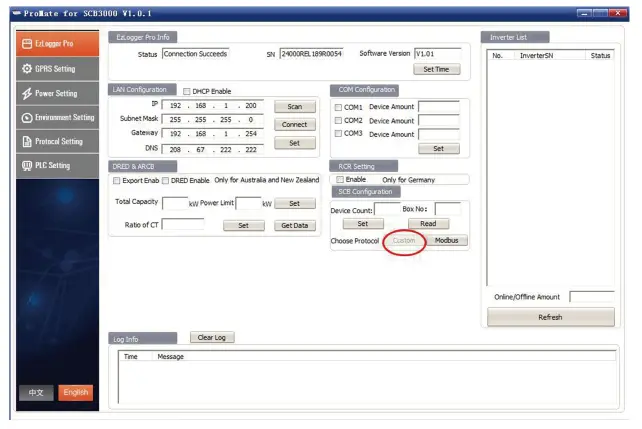Viewport: 642px width, 429px height.
Task: Open PLC Setting in the sidebar
Action: (x=57, y=166)
